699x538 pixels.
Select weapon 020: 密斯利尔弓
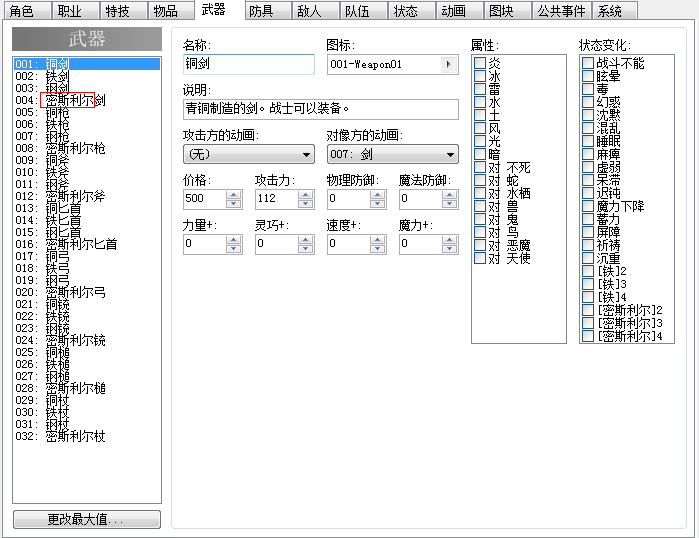[x=87, y=292]
